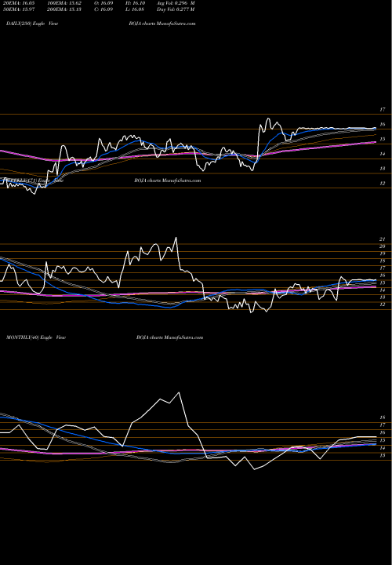Image resolution: width=392 pixels, height=565 pixels.
Task: Click the 100EMA value readout
Action: coord(64,3)
